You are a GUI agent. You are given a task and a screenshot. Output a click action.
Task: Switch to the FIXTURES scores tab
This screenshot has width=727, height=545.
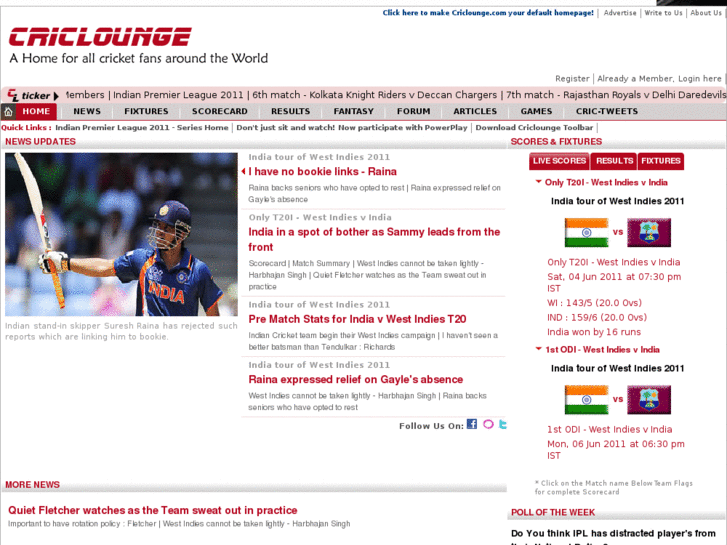coord(661,161)
